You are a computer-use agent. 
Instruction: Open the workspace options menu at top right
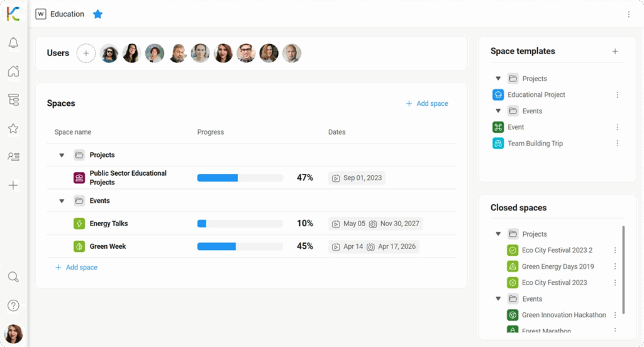click(x=628, y=14)
